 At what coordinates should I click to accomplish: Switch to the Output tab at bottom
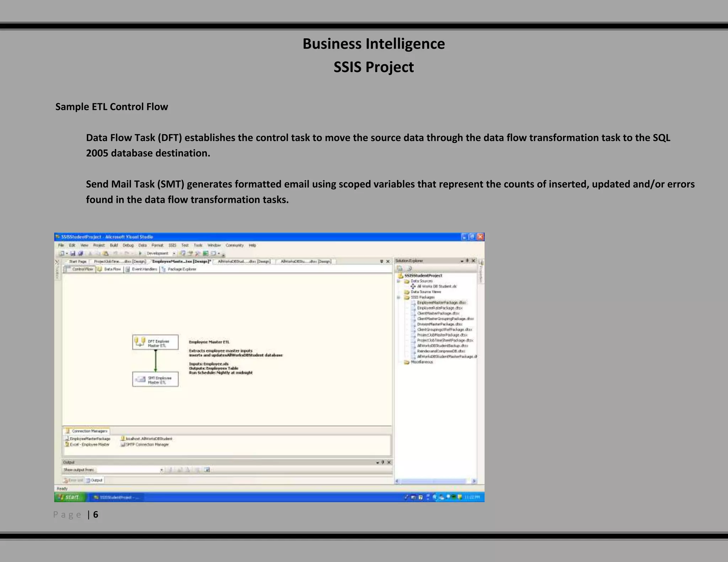(95, 480)
